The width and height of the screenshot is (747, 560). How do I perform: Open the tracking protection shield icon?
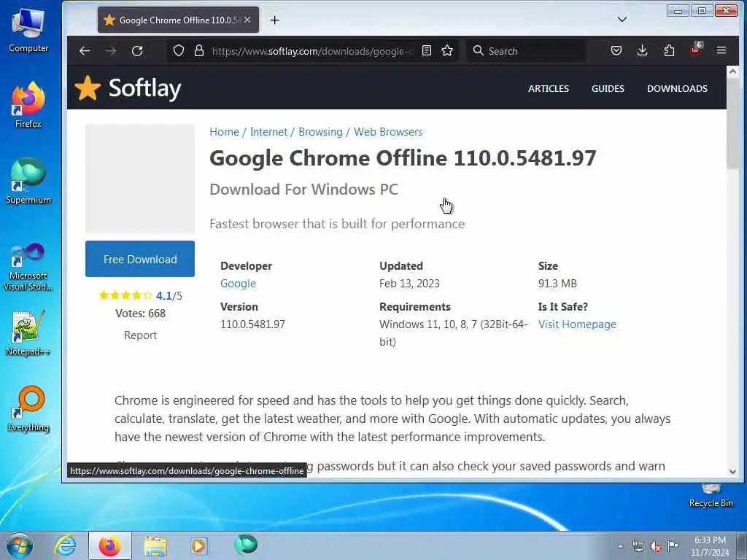pos(179,50)
